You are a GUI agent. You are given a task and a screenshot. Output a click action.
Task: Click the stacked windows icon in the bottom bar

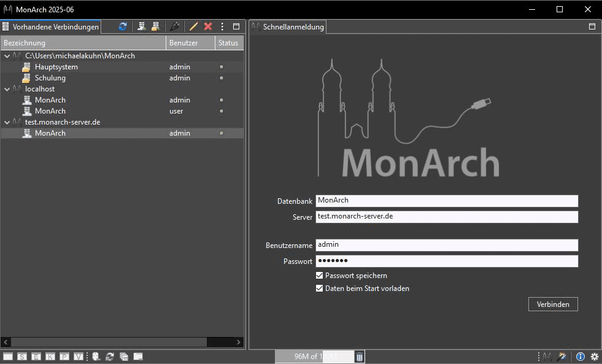pyautogui.click(x=124, y=357)
